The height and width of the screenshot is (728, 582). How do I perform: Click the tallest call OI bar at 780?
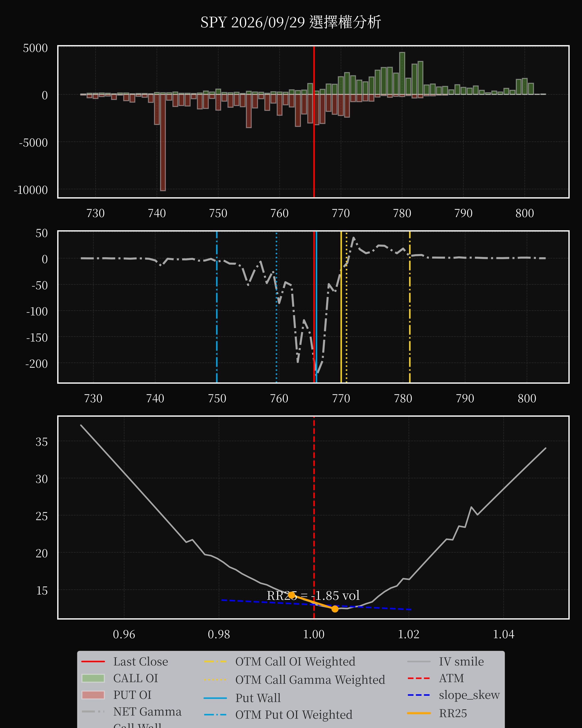402,73
